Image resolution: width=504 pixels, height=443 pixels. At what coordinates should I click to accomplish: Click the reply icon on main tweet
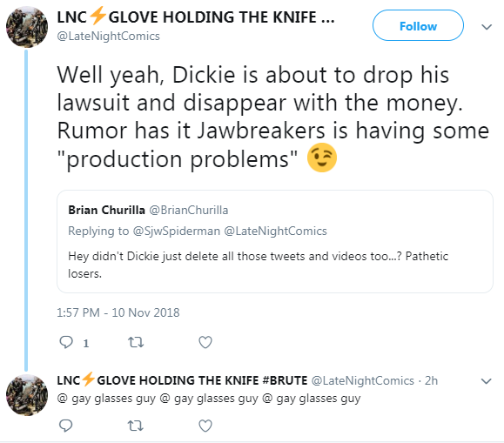pos(66,342)
